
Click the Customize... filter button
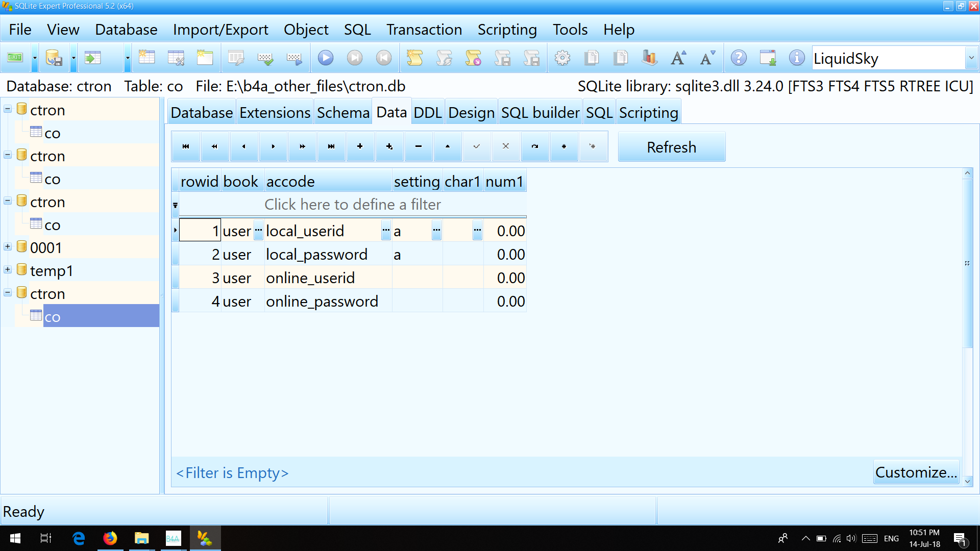[x=916, y=472]
